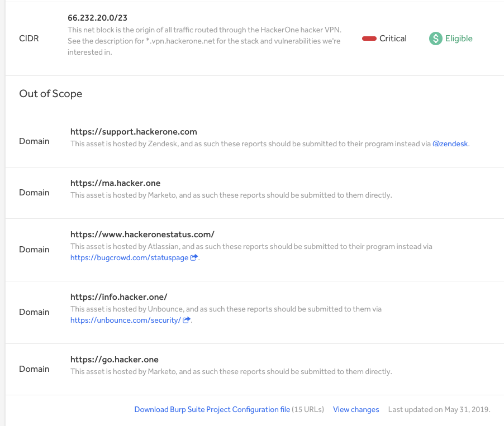
Task: Click Domain label beside info.hacker.one
Action: [x=34, y=312]
